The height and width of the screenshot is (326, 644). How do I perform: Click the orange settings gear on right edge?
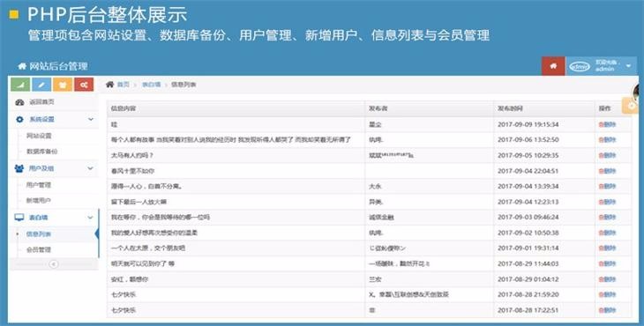point(632,106)
